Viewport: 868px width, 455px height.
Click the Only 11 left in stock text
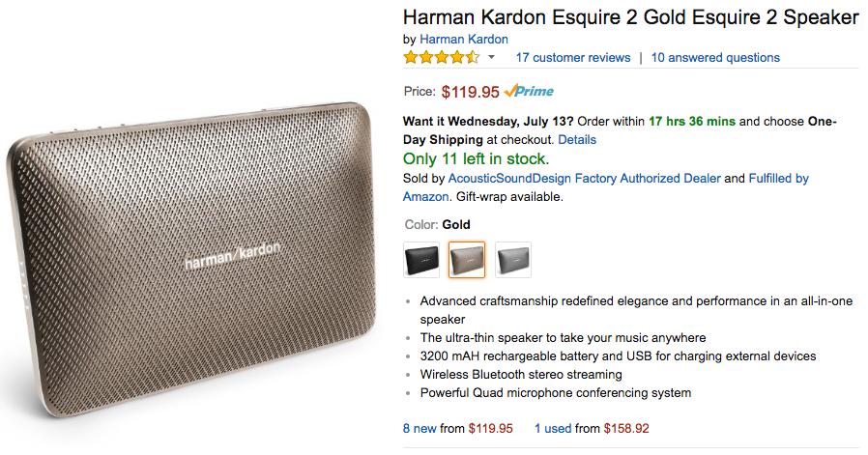(x=476, y=159)
